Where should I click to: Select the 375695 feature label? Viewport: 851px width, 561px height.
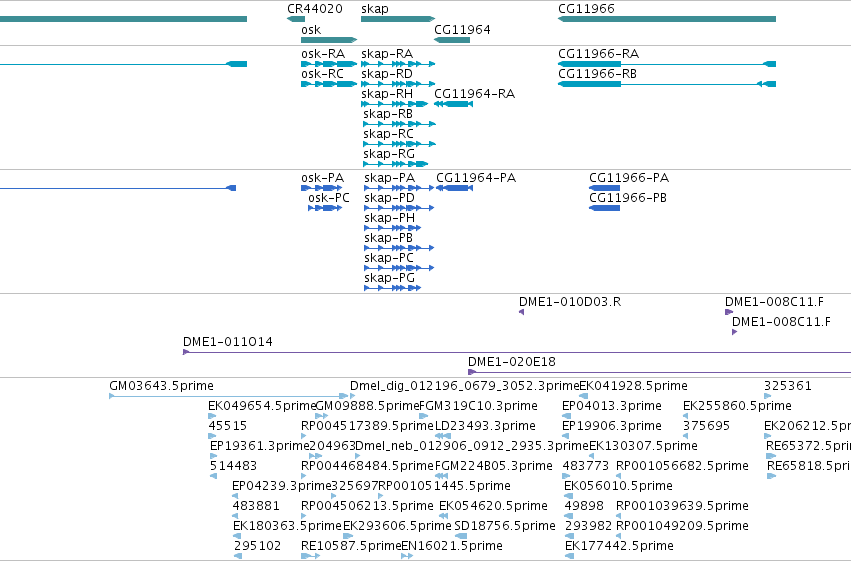point(706,426)
